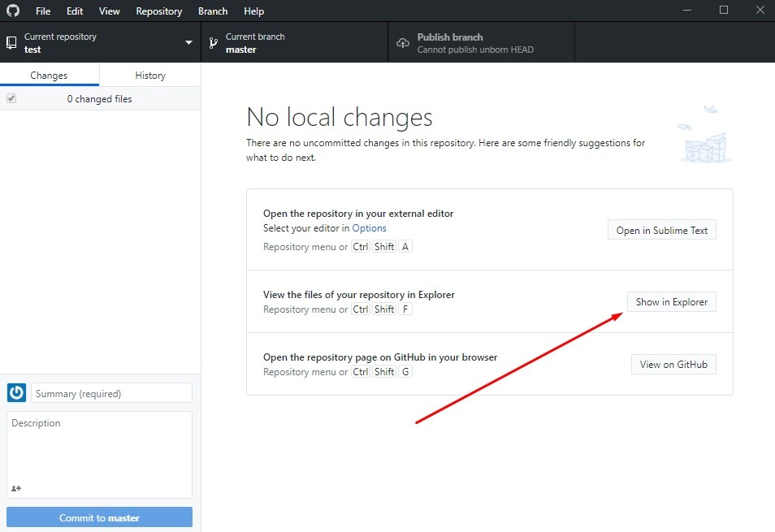Open the Help menu

click(254, 11)
